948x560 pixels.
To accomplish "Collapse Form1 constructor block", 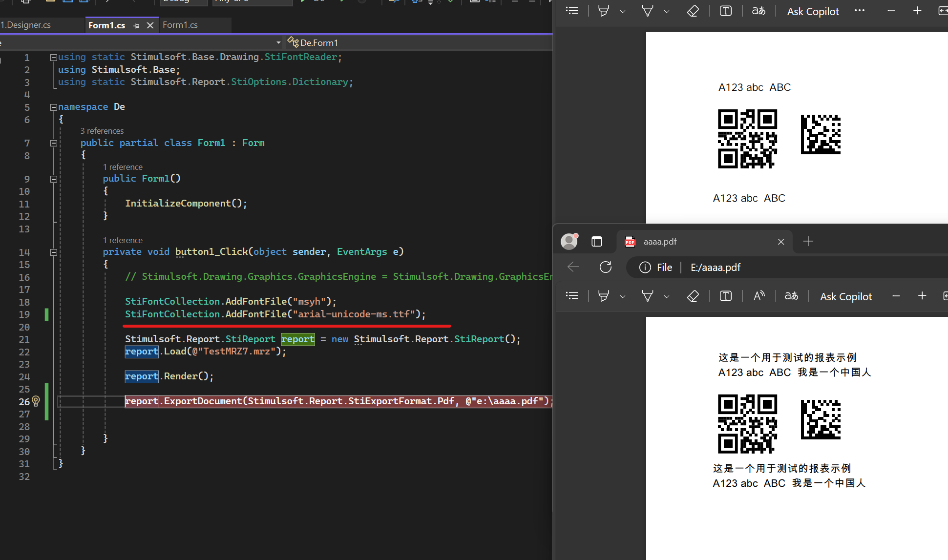I will [x=54, y=179].
